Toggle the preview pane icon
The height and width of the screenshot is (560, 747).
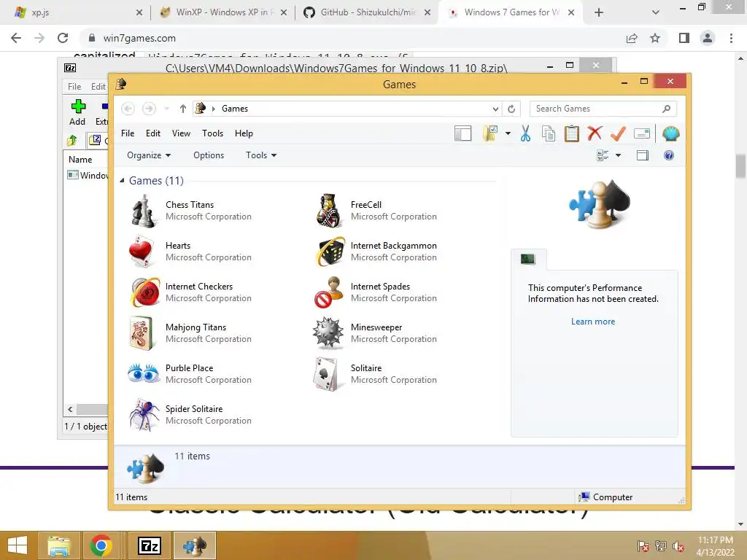pos(642,155)
